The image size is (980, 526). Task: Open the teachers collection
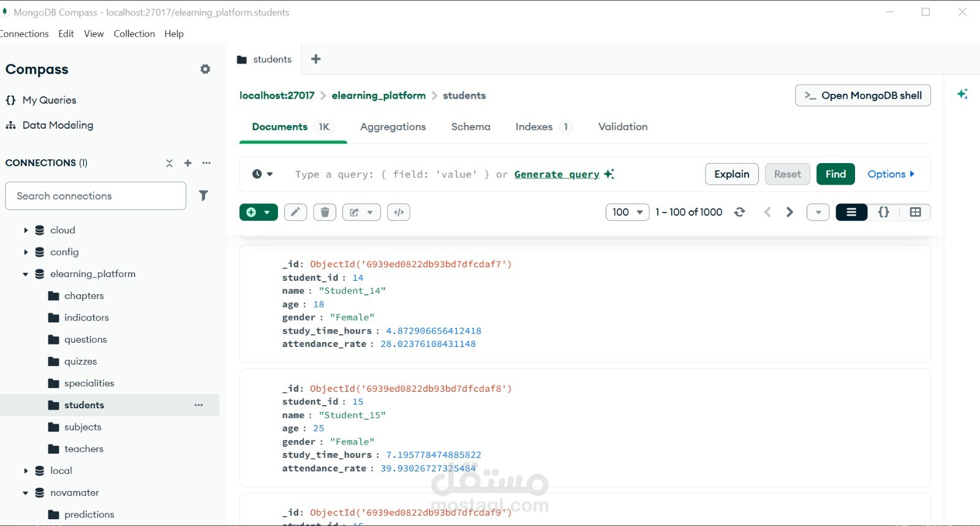(84, 449)
